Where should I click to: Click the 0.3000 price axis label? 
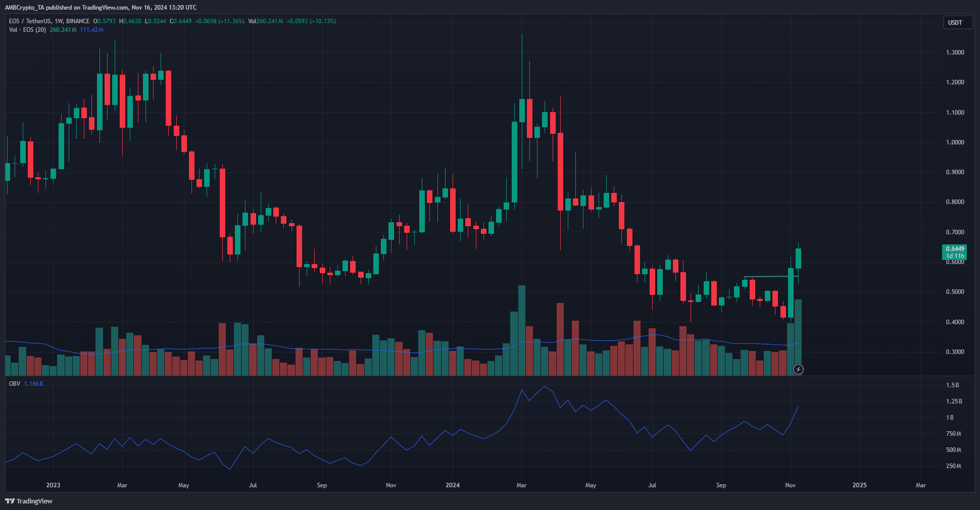[955, 352]
